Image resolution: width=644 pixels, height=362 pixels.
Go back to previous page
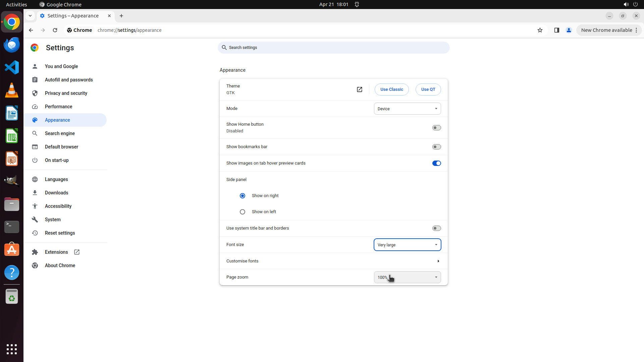pos(31,30)
